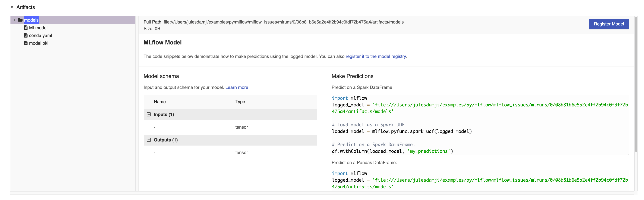Click the conda.yaml file icon
The width and height of the screenshot is (644, 200).
point(26,35)
